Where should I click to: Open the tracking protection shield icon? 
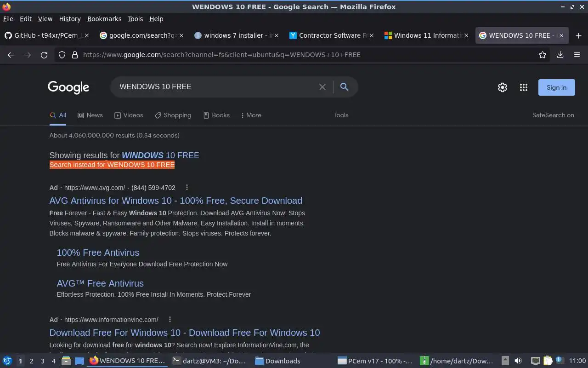tap(62, 55)
